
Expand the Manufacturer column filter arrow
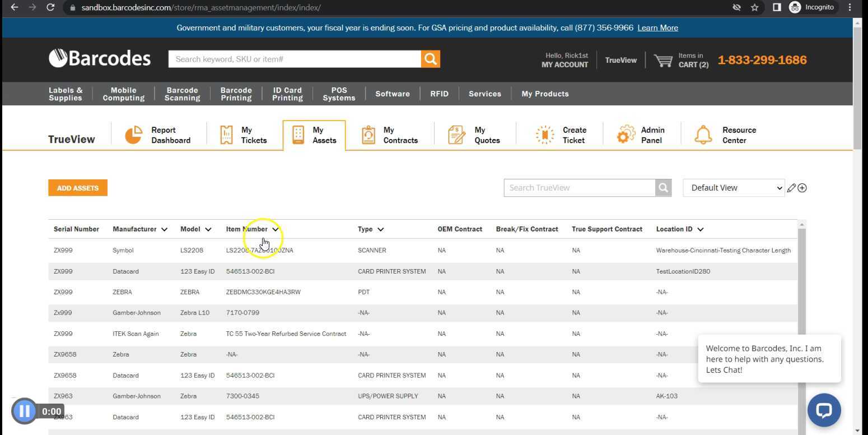(x=164, y=229)
